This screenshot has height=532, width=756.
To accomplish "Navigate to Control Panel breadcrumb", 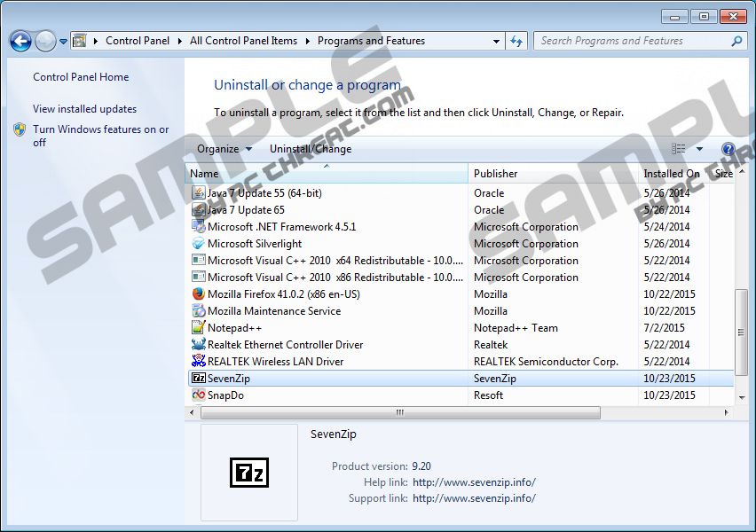I will [138, 41].
